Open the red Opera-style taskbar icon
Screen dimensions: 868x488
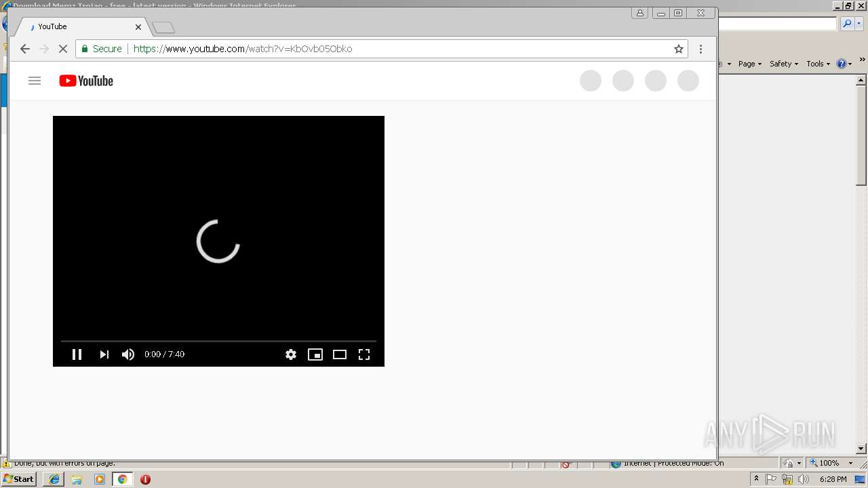tap(145, 479)
